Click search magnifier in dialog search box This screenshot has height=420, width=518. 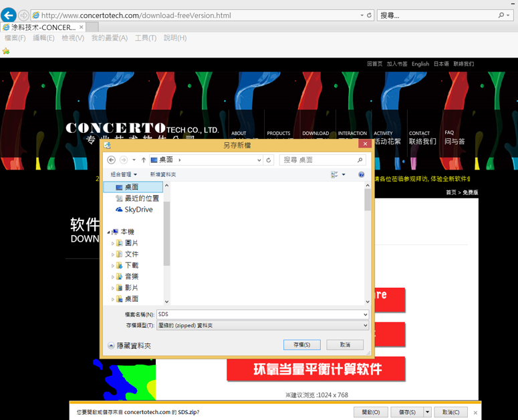pyautogui.click(x=360, y=160)
